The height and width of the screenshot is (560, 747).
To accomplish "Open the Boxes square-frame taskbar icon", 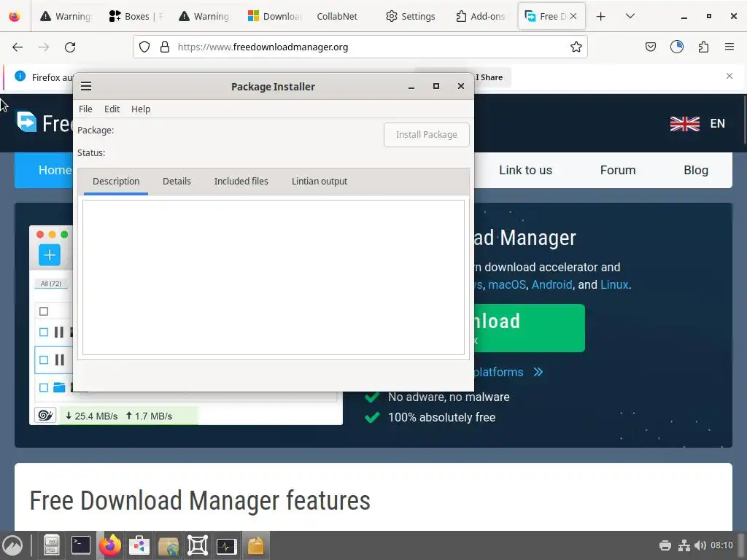I will [x=197, y=545].
